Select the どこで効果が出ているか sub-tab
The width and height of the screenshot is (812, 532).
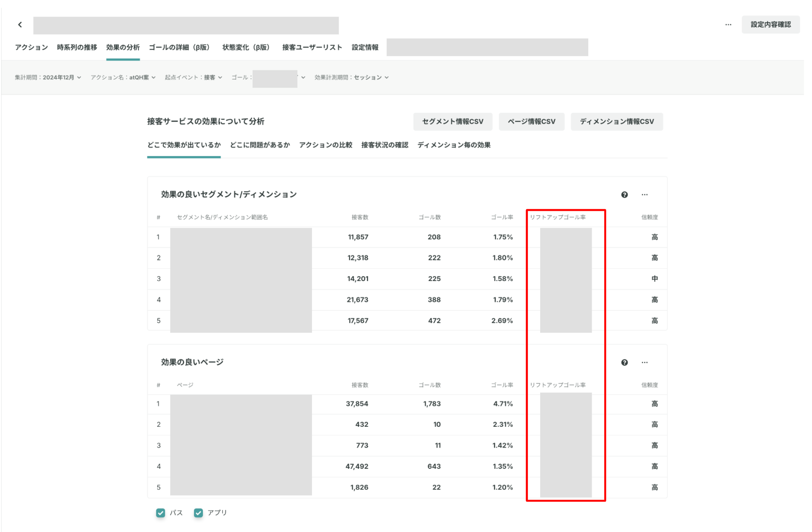pos(184,145)
